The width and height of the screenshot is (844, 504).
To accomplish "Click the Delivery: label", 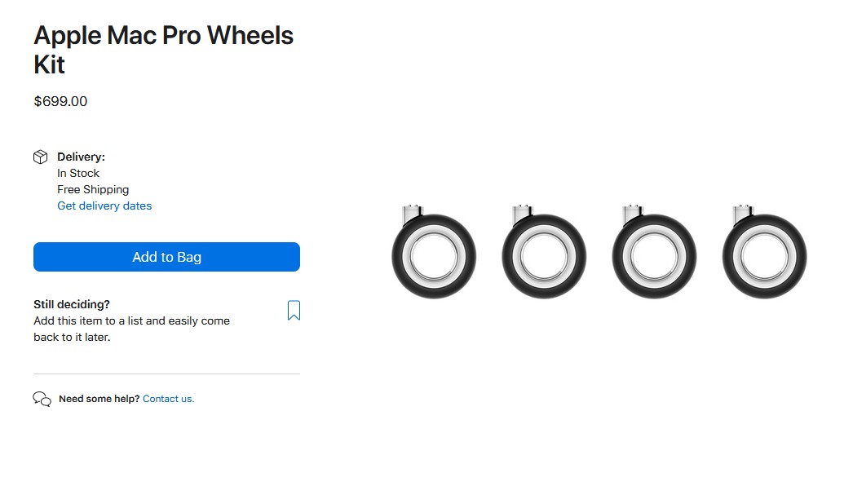I will 81,157.
